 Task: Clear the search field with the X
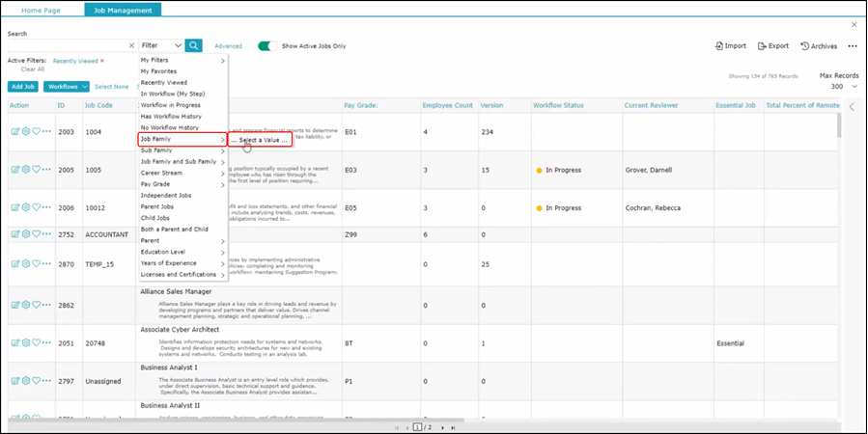pyautogui.click(x=131, y=45)
